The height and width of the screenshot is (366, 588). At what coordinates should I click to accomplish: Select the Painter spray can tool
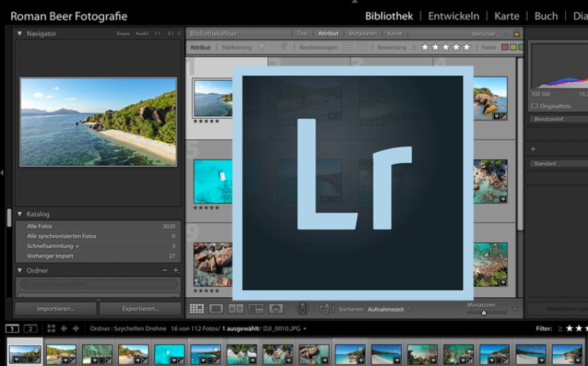[x=302, y=308]
